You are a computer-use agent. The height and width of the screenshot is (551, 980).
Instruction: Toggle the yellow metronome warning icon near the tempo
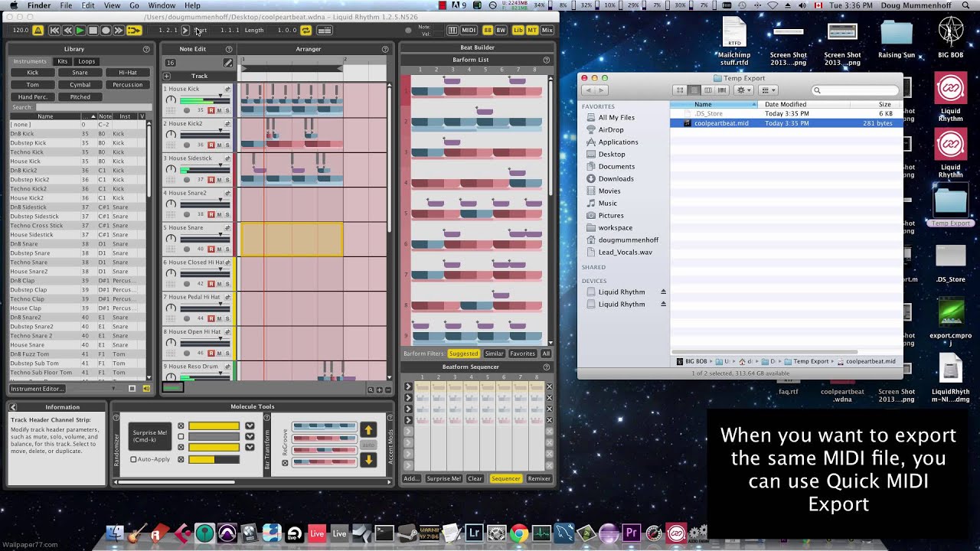coord(38,31)
